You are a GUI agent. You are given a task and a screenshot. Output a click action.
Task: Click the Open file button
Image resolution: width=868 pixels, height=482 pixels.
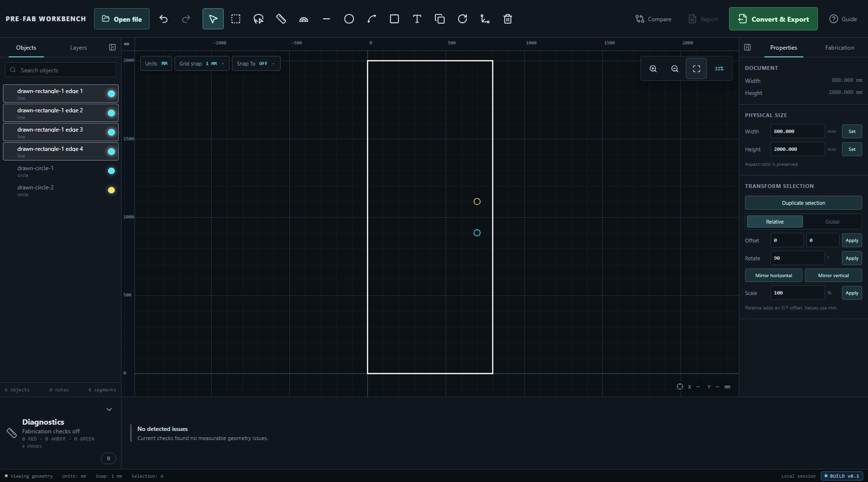point(122,19)
